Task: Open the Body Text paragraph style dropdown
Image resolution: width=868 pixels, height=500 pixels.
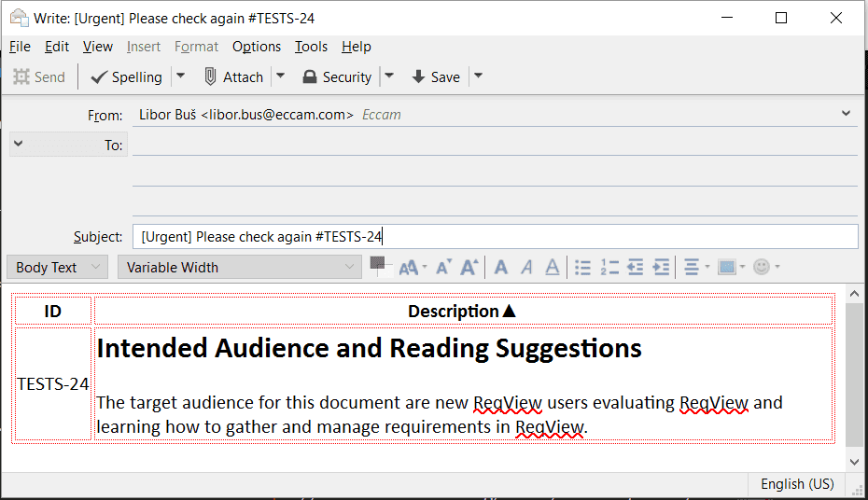Action: point(57,267)
